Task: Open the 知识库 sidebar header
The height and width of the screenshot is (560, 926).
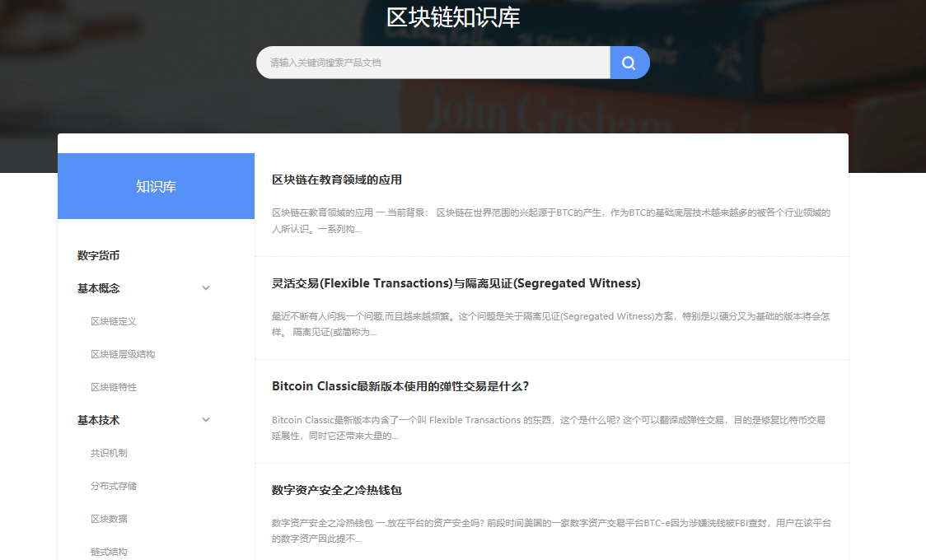Action: [156, 186]
